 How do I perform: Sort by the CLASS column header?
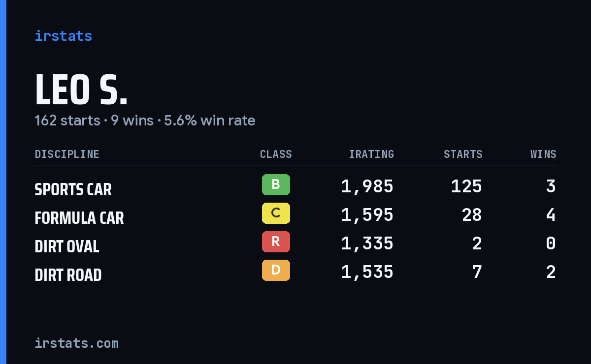tap(276, 154)
